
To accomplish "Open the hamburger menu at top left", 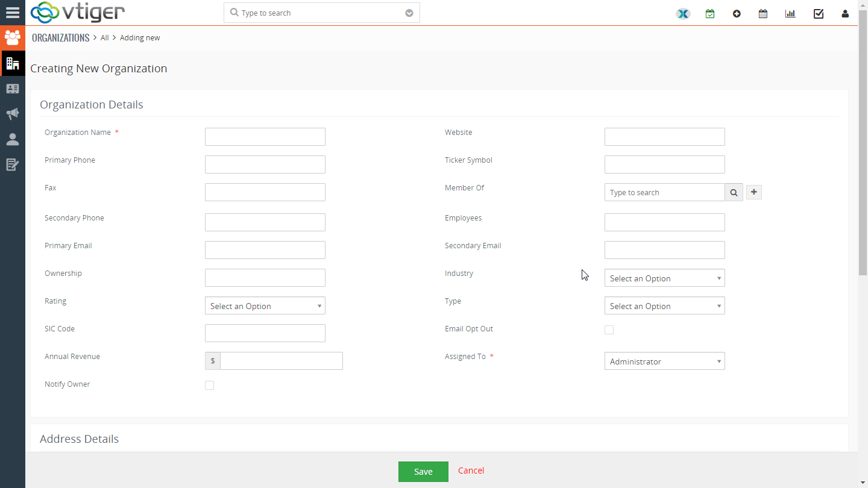I will tap(13, 12).
